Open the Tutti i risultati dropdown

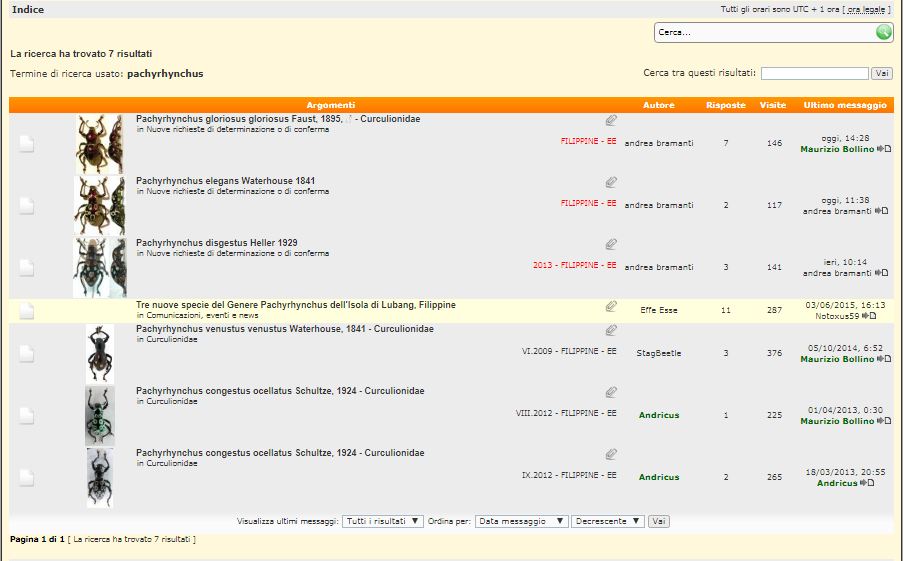click(382, 521)
